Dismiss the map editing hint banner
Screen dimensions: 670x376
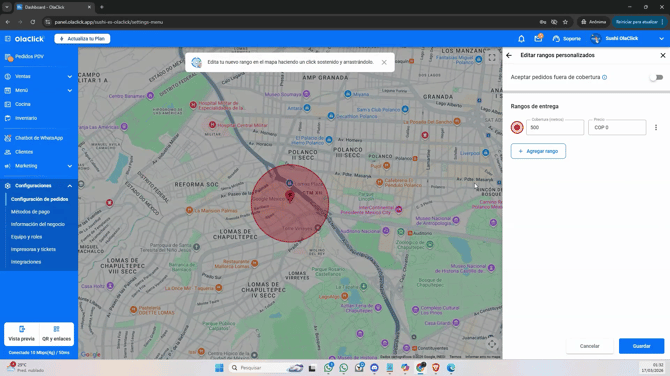coord(384,62)
